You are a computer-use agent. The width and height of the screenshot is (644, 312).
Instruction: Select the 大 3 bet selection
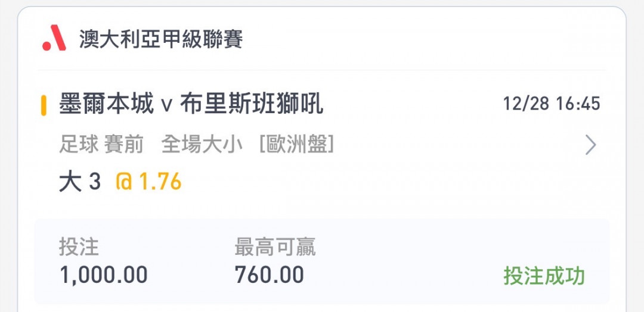[x=80, y=182]
